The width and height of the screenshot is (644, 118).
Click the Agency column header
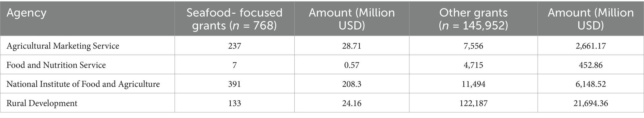(88, 18)
